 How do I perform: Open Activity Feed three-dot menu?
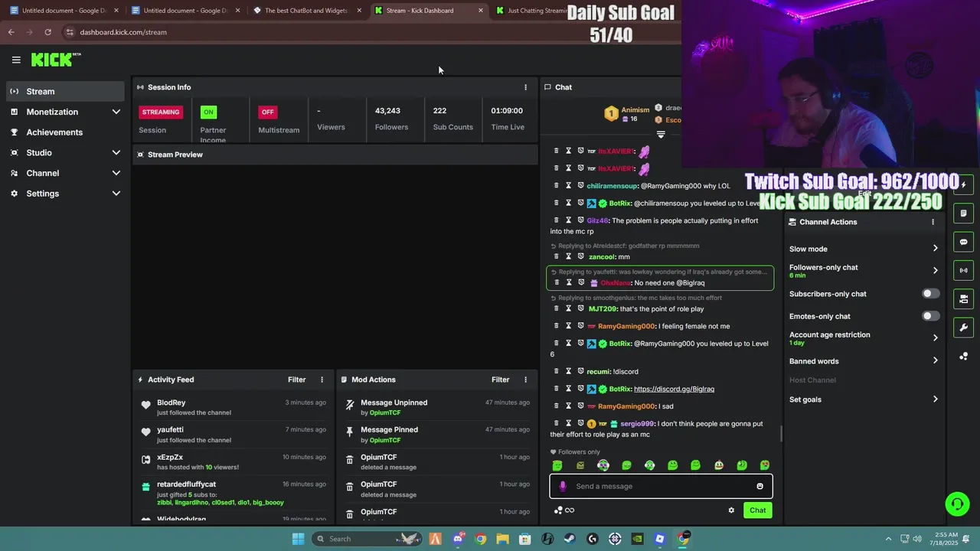(322, 380)
